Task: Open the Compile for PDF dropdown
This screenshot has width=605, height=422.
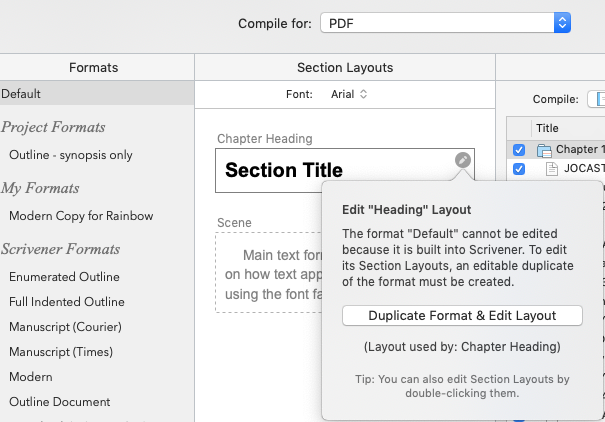Action: pyautogui.click(x=445, y=23)
